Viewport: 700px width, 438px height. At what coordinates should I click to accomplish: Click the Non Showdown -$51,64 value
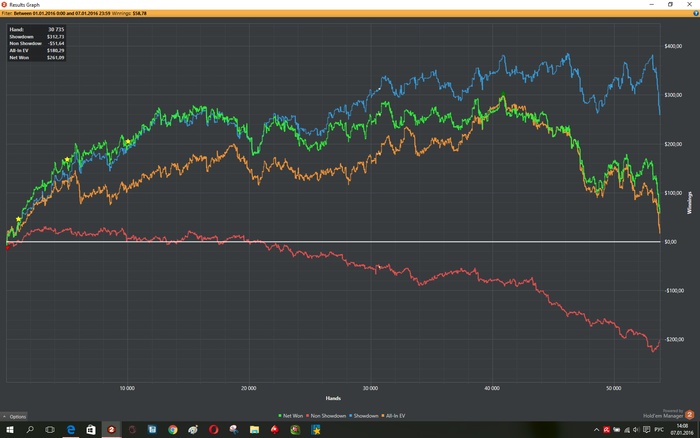click(56, 43)
